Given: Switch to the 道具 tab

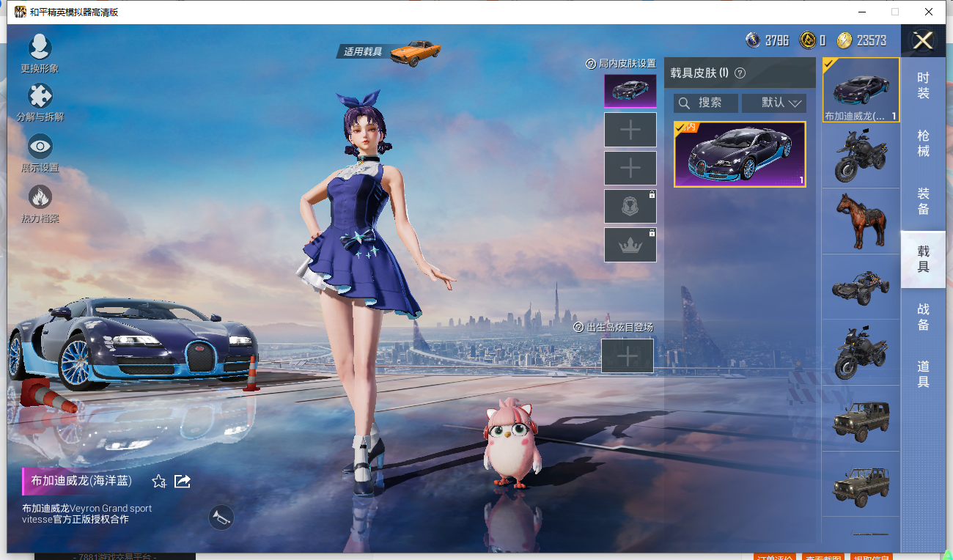Looking at the screenshot, I should 923,375.
